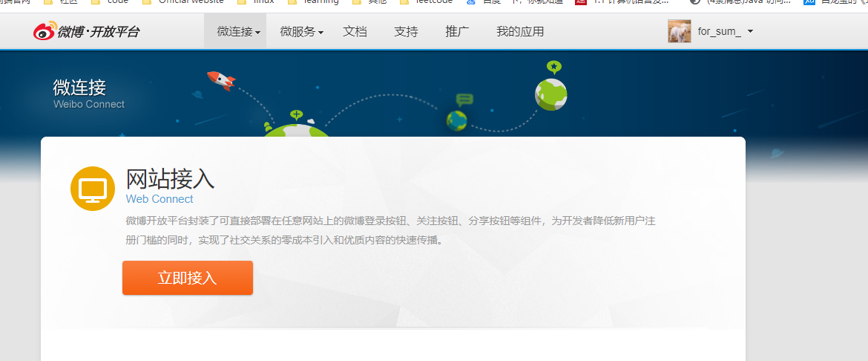Image resolution: width=868 pixels, height=361 pixels.
Task: Expand the arrow beside 微服务
Action: tap(321, 33)
